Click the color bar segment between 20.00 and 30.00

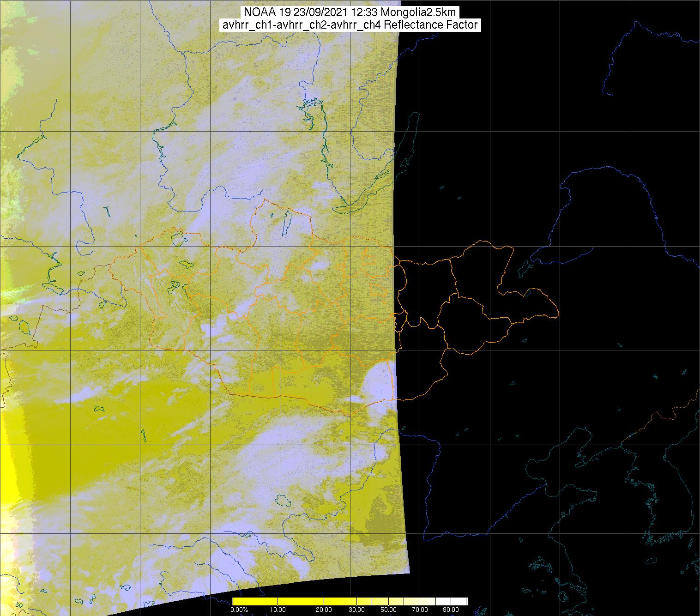click(340, 601)
